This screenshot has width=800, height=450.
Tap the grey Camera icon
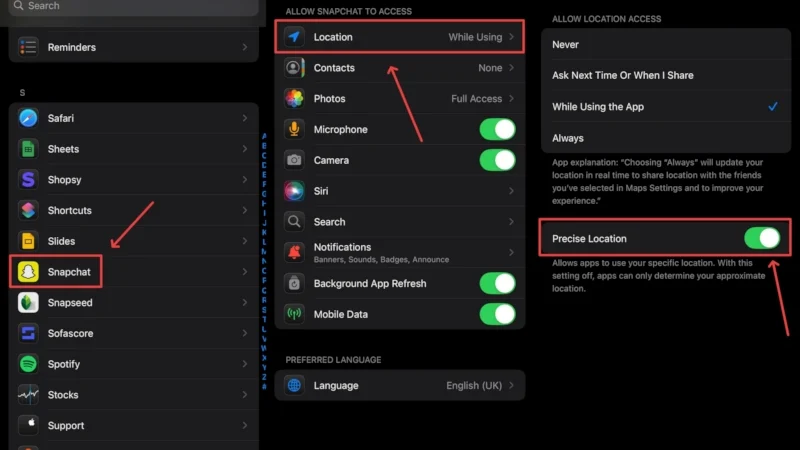coord(294,160)
